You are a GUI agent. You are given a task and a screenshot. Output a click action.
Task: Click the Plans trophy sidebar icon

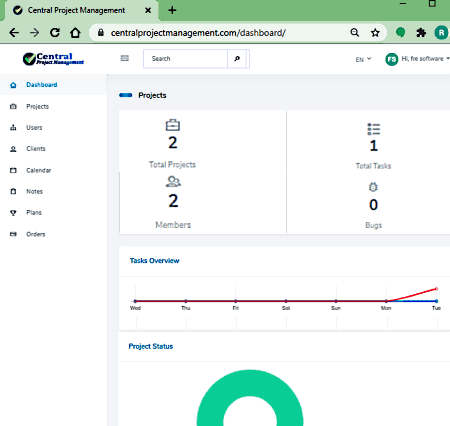(13, 213)
